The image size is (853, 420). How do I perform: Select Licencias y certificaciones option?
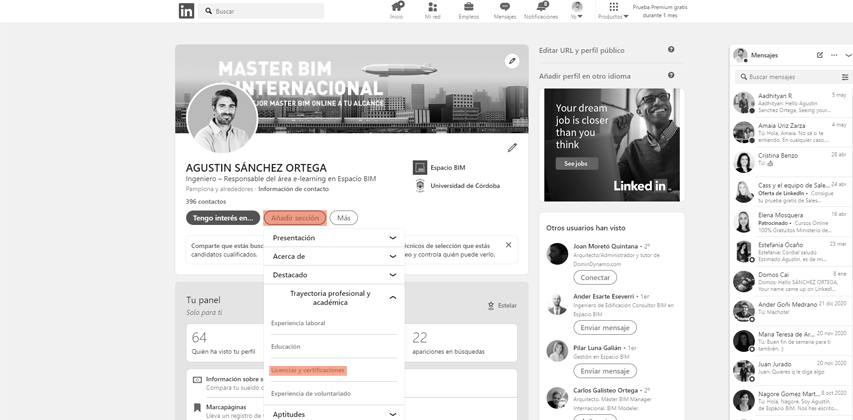point(308,370)
